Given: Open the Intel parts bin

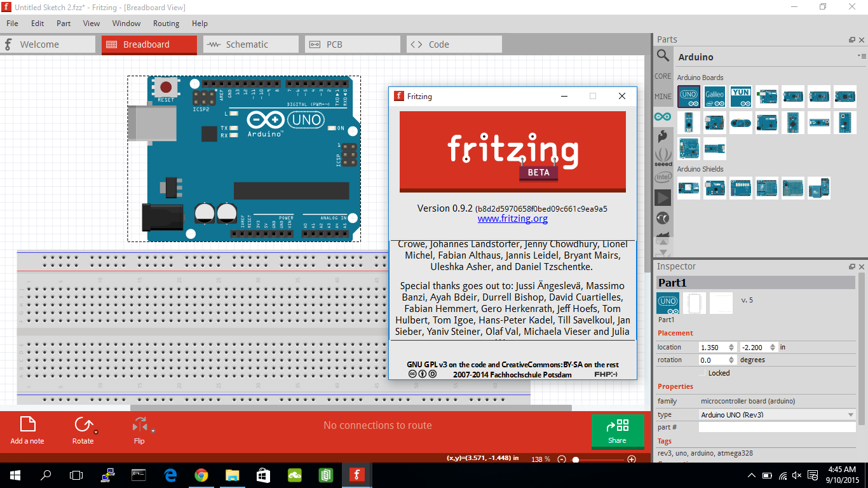Looking at the screenshot, I should pos(663,177).
